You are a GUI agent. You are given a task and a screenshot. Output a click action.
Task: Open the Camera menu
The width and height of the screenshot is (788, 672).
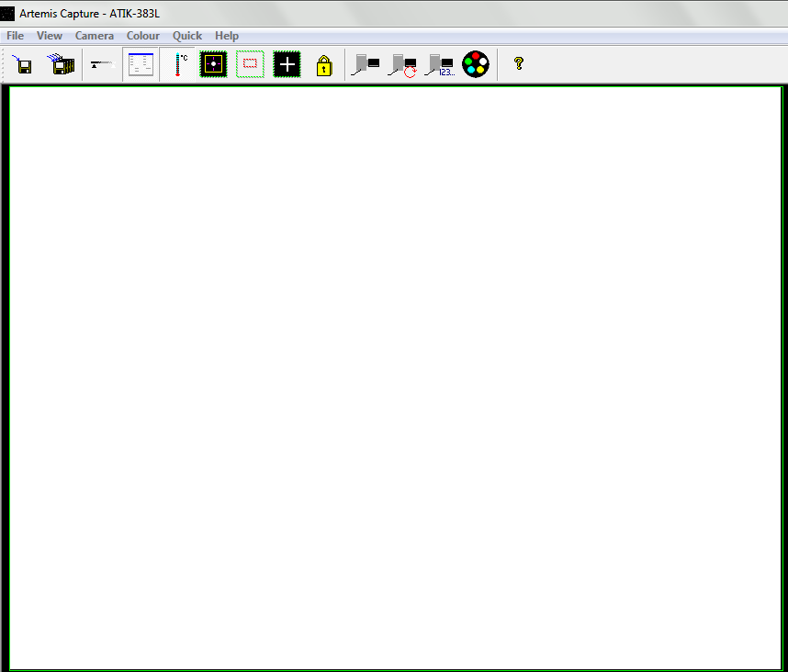point(95,36)
